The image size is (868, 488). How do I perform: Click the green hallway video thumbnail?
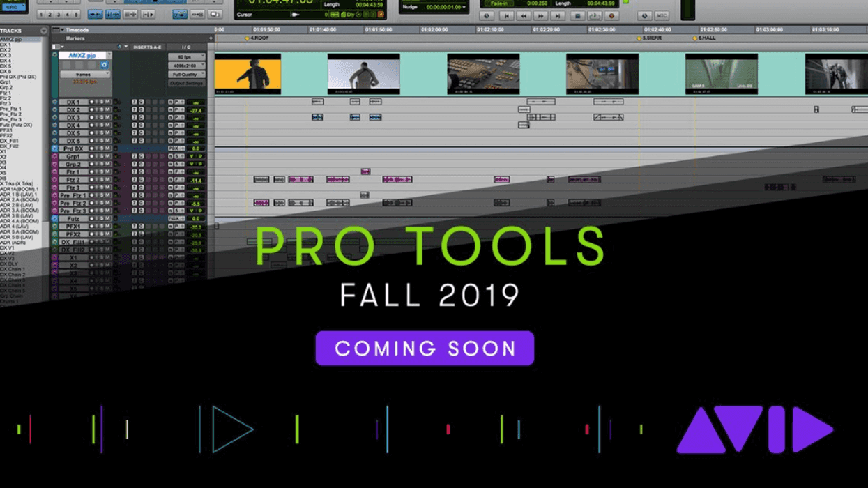coord(722,74)
